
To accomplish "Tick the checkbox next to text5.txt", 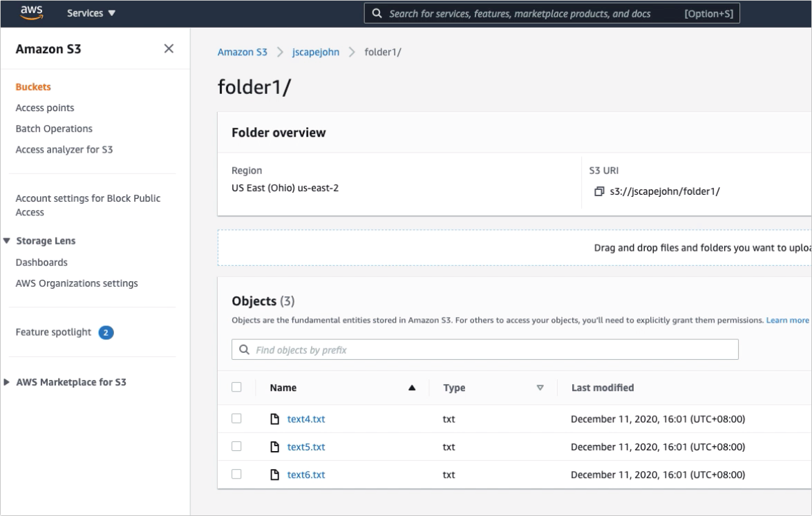I will click(x=236, y=447).
